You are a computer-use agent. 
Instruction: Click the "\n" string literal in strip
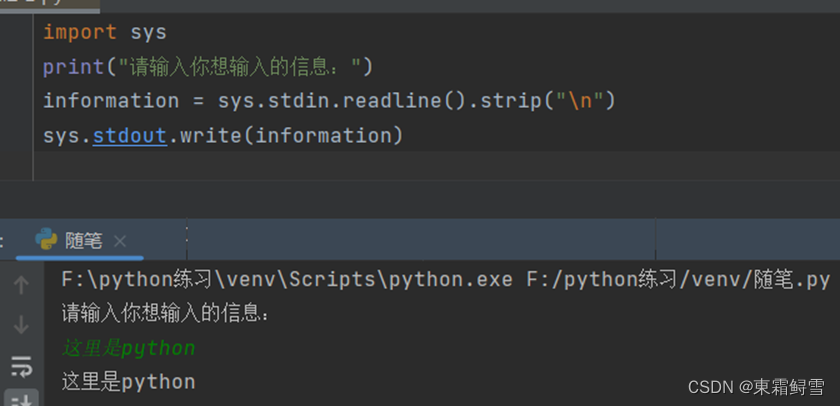(x=580, y=101)
